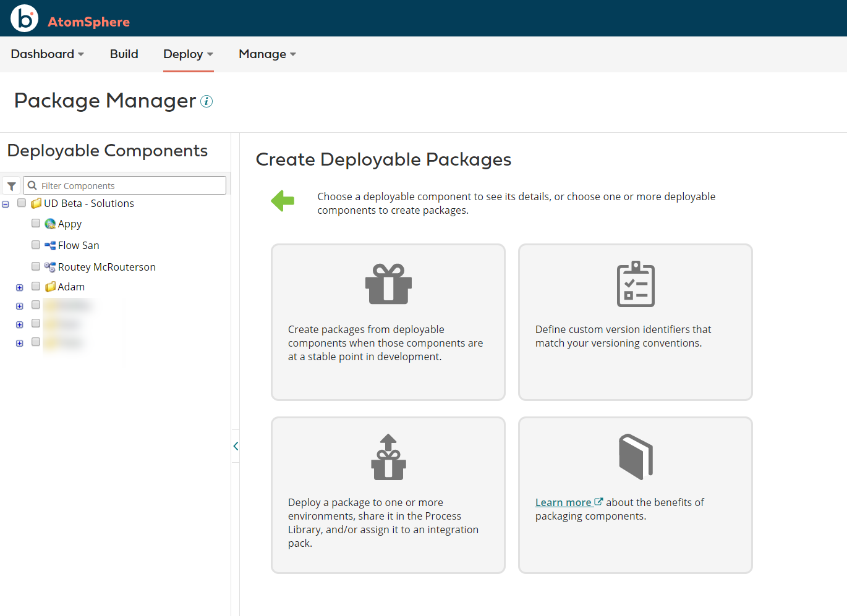This screenshot has height=616, width=847.
Task: Collapse the UD Beta - Solutions node
Action: 6,203
